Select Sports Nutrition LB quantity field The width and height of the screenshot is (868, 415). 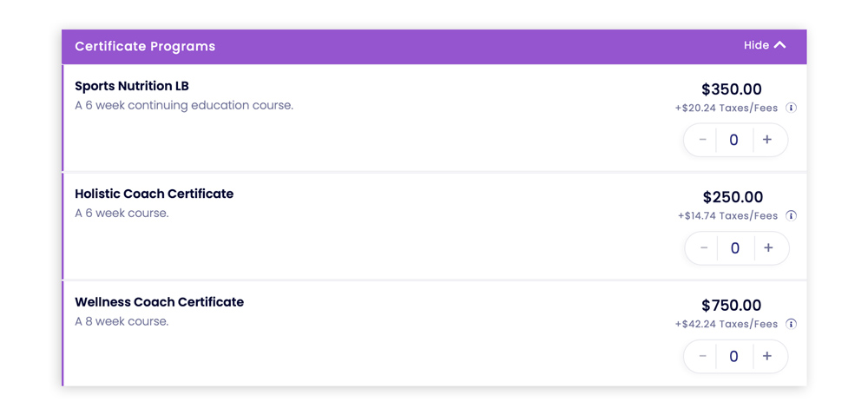point(734,140)
